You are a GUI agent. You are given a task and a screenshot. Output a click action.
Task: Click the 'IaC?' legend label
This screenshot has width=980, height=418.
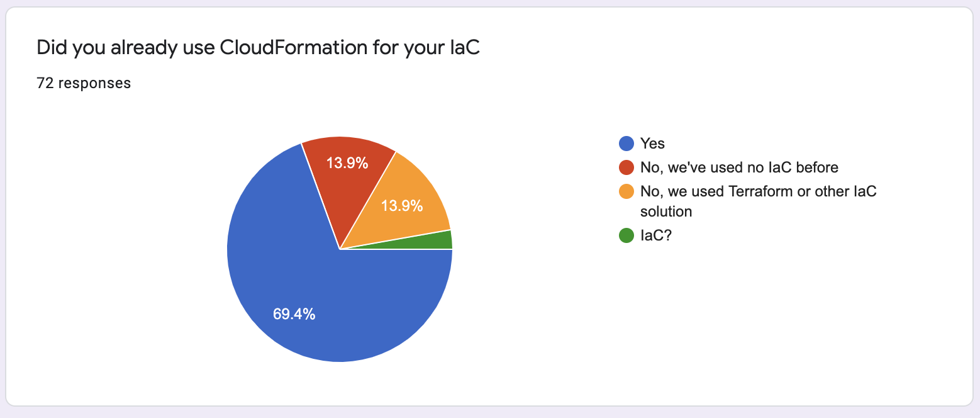coord(656,235)
